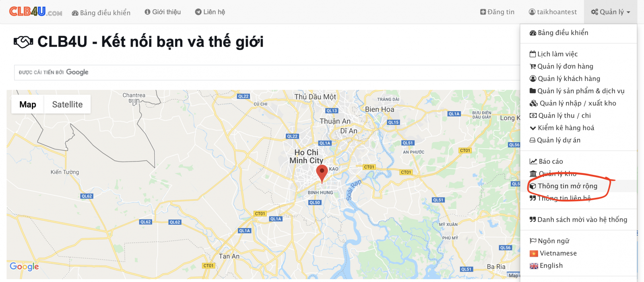The height and width of the screenshot is (282, 644).
Task: Click Đăng tin plus icon
Action: click(x=483, y=12)
